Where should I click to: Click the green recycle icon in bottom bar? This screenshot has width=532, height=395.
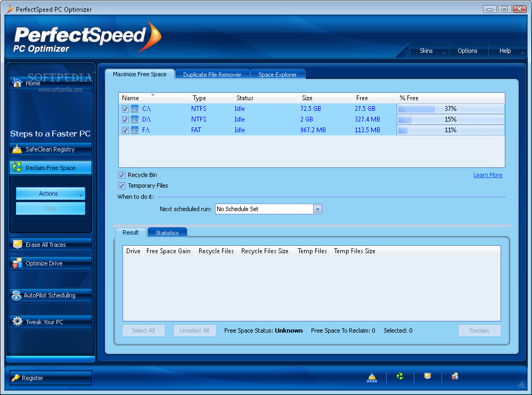pyautogui.click(x=400, y=376)
